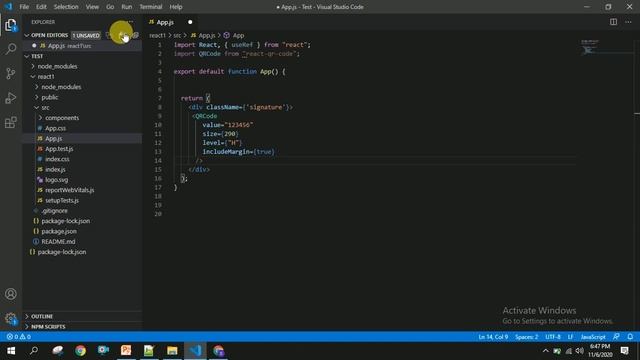Open the Accounts menu icon
This screenshot has height=360, width=640.
11,294
